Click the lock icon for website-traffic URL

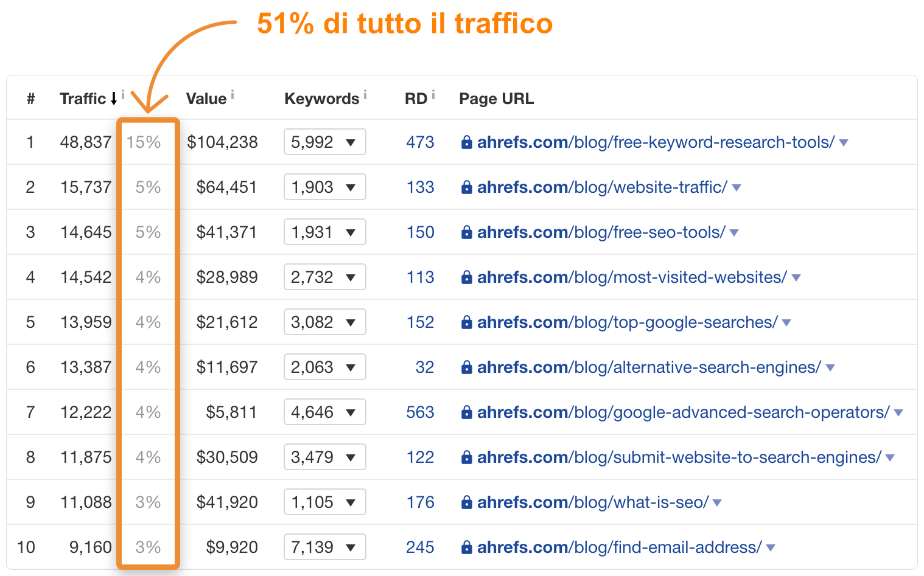pyautogui.click(x=467, y=187)
